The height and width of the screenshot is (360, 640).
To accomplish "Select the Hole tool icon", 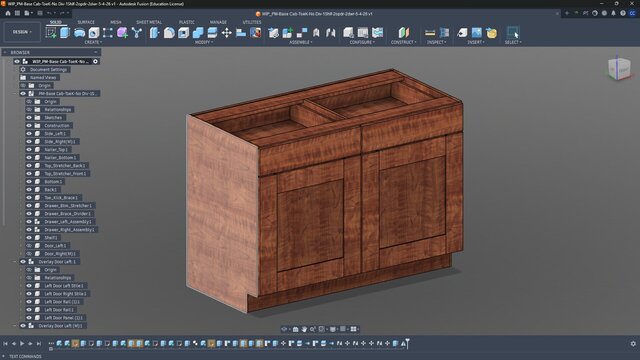I will pyautogui.click(x=93, y=33).
